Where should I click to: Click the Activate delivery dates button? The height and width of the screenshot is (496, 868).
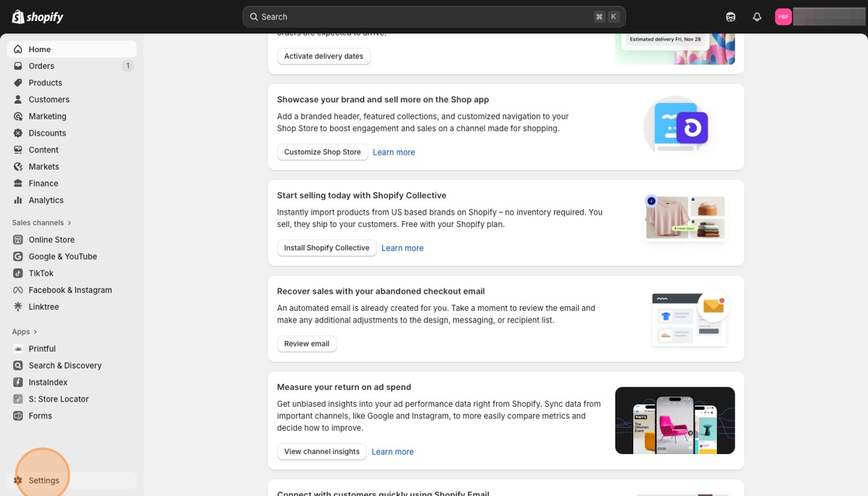click(324, 56)
